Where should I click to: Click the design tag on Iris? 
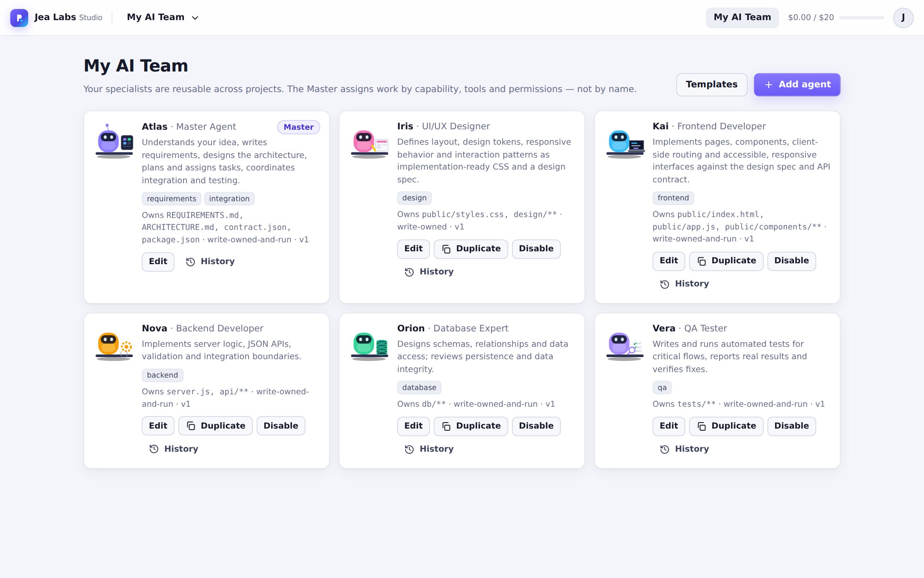coord(415,198)
